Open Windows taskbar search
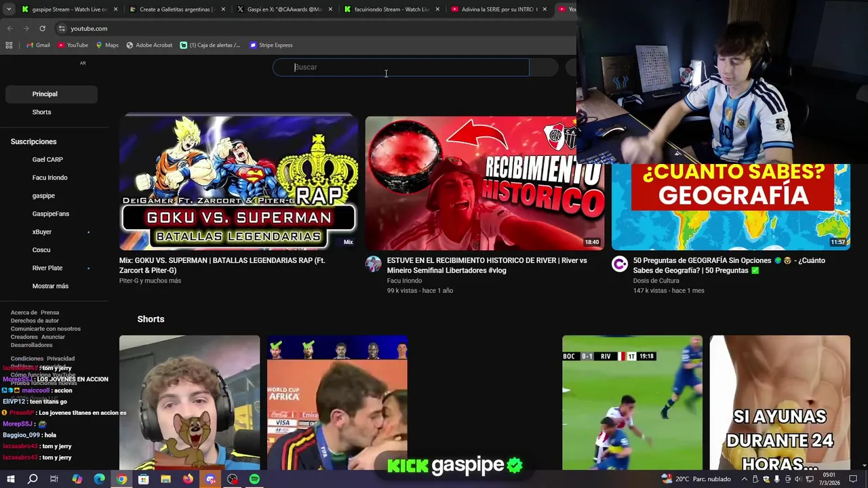868x488 pixels. (33, 479)
